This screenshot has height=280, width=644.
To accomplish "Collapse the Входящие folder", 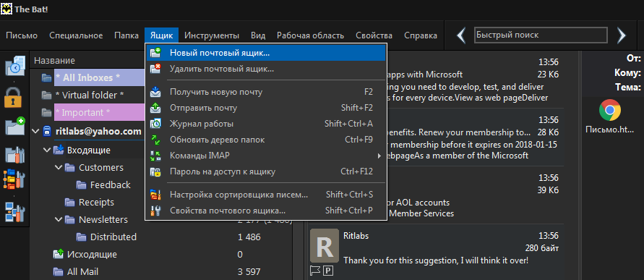I will coord(46,150).
